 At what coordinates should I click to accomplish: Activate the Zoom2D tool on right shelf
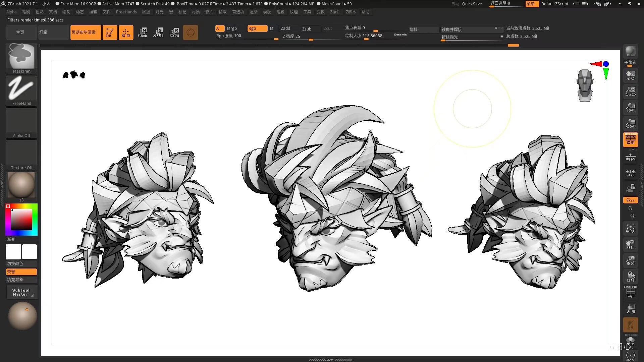(x=630, y=91)
